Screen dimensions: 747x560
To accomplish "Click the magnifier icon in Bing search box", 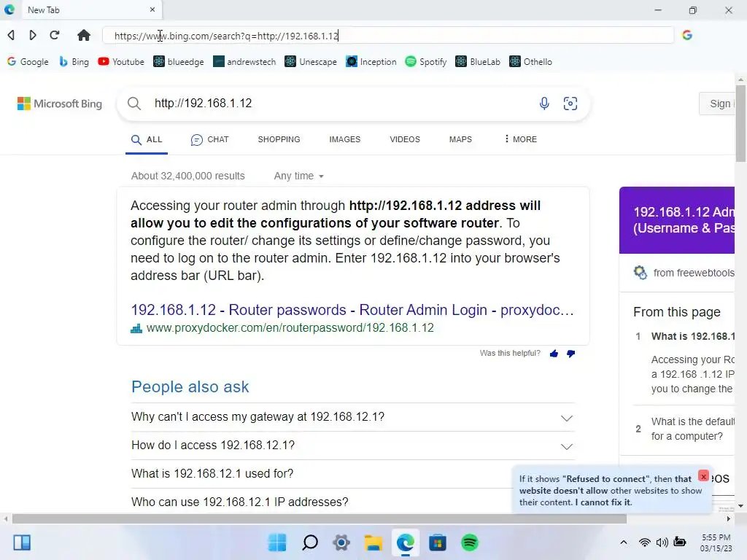I will click(x=134, y=104).
